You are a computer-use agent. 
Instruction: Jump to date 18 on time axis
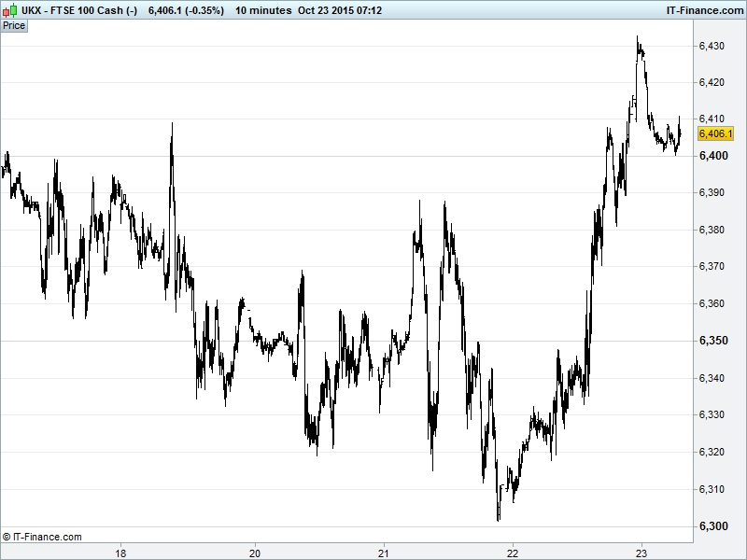120,553
